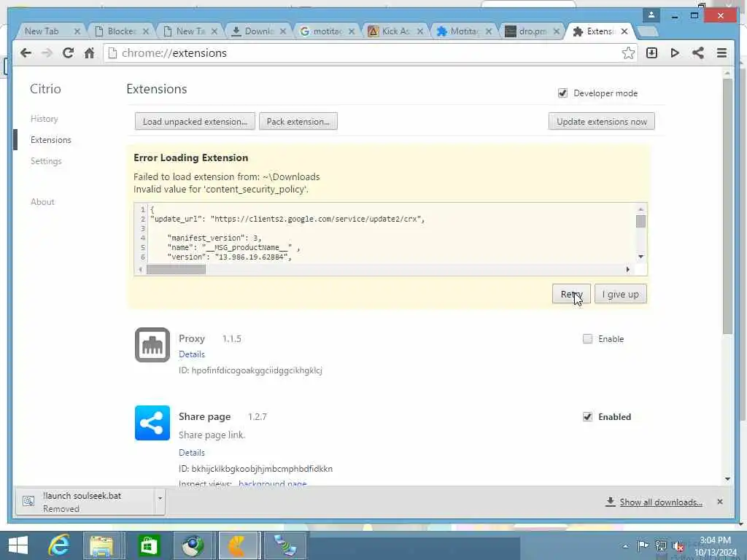Click the share toolbar icon
The height and width of the screenshot is (560, 747).
pos(698,52)
